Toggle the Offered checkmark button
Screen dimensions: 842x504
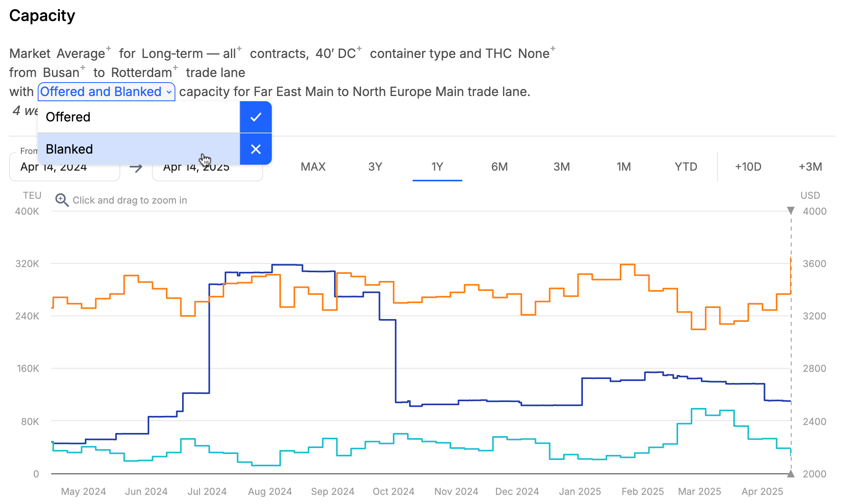coord(256,117)
